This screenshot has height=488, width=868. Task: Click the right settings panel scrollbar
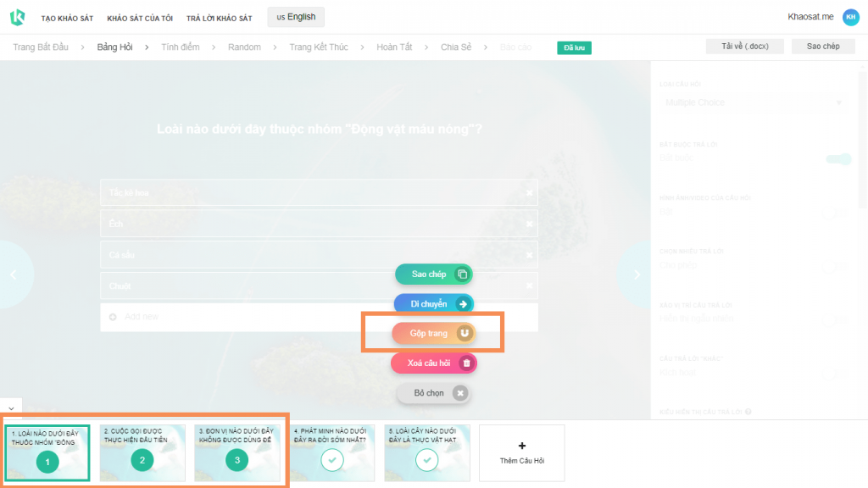[864, 138]
